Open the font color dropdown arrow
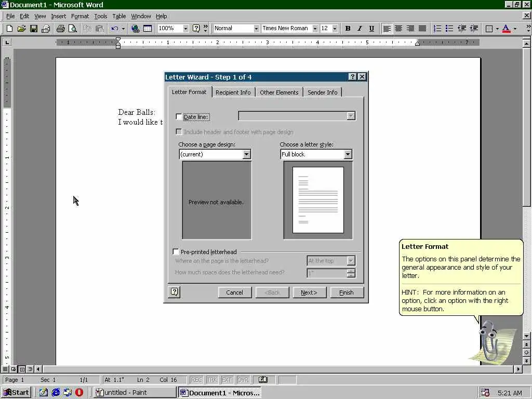 [515, 29]
